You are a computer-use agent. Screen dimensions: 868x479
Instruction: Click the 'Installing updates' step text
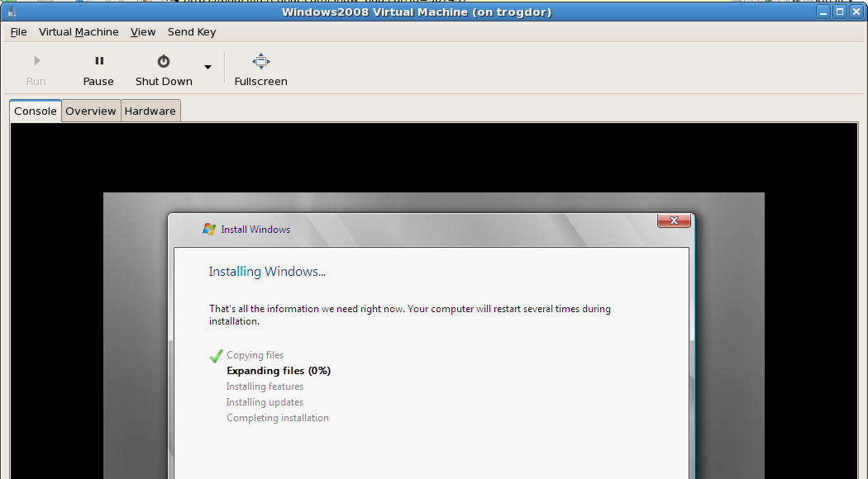point(265,402)
